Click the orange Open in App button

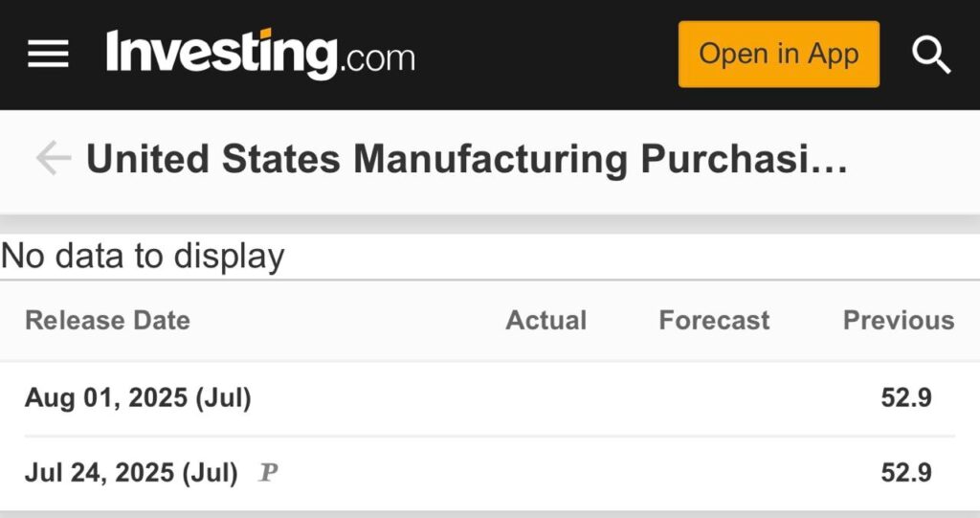point(779,55)
